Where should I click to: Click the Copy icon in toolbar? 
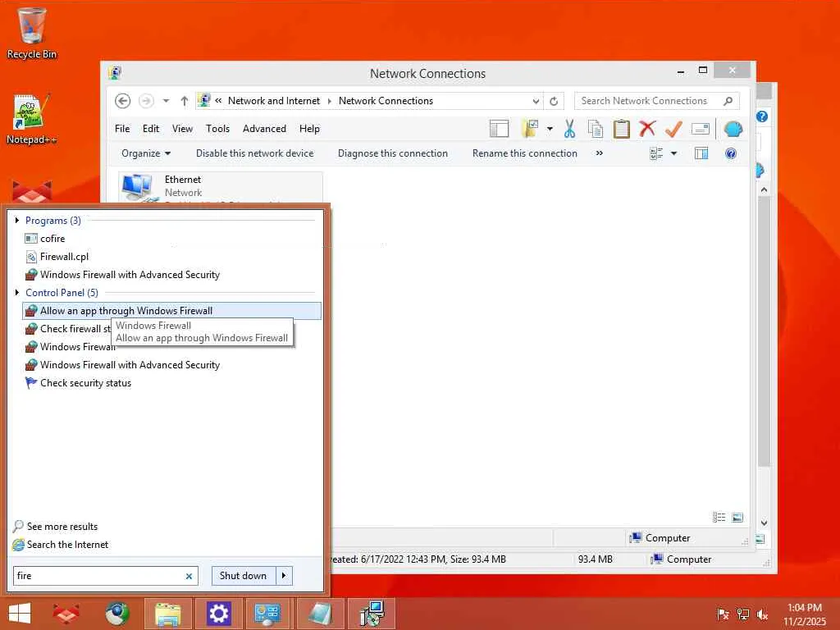[596, 129]
